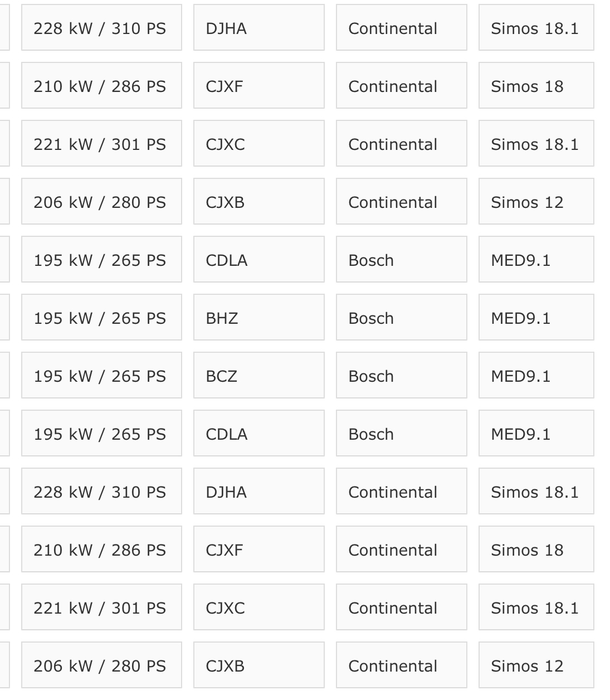Click the 206 kW / 280 PS cell above 195 kW
This screenshot has width=610, height=700.
pyautogui.click(x=101, y=201)
